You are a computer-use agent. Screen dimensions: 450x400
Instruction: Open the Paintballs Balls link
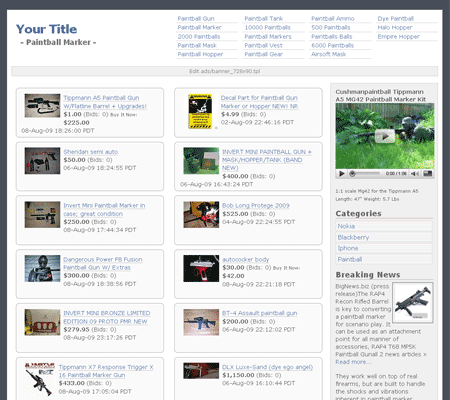331,36
